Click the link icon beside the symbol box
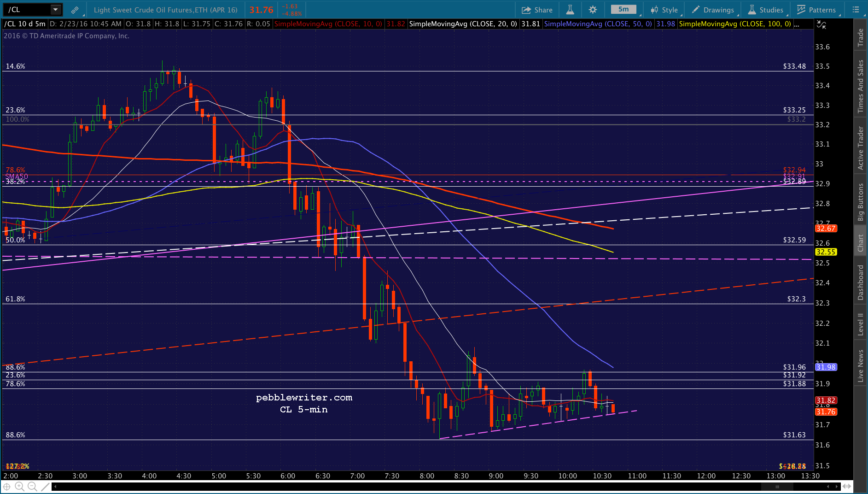Image resolution: width=868 pixels, height=494 pixels. tap(75, 10)
